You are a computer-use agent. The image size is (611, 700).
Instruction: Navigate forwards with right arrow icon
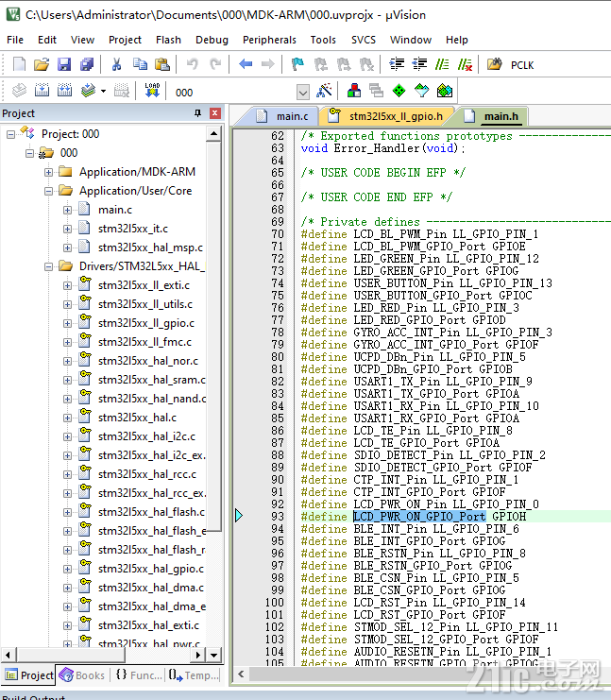268,65
